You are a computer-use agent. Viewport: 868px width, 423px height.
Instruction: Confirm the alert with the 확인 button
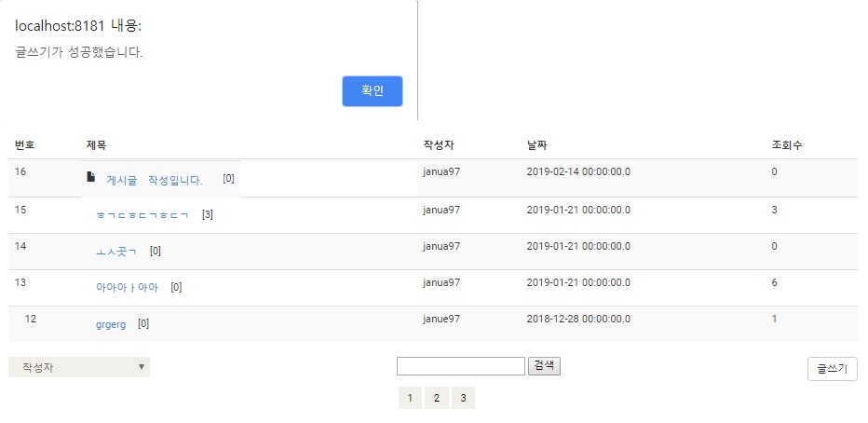pos(372,90)
